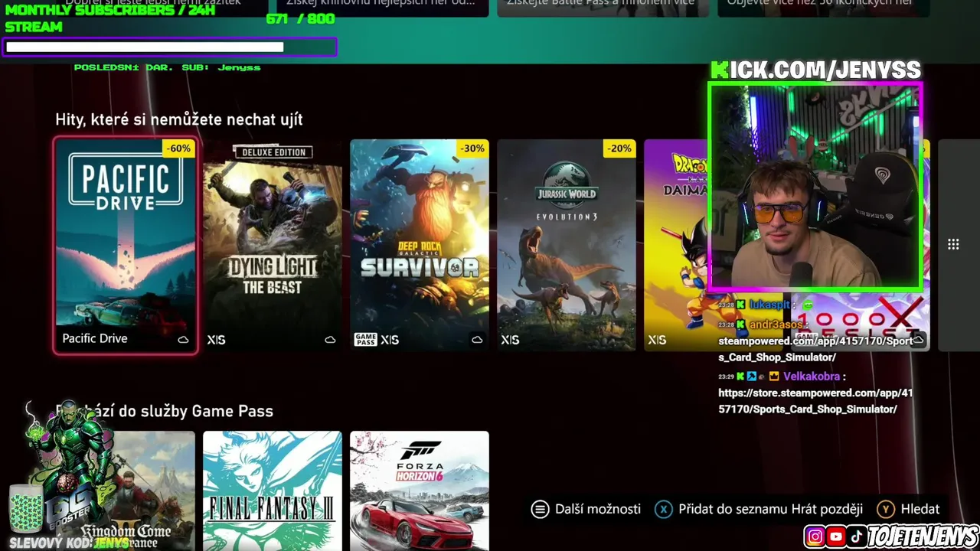Click the -20% discount badge
Viewport: 980px width, 551px height.
coord(619,148)
